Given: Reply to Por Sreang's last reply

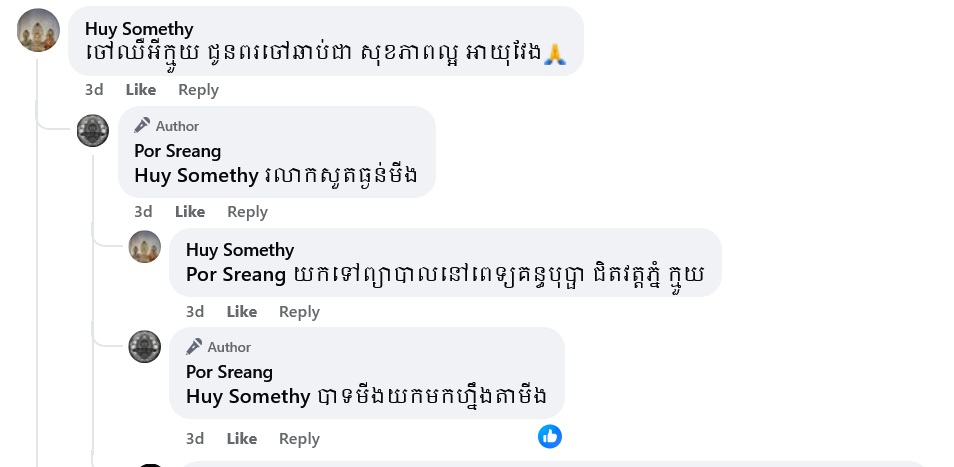Looking at the screenshot, I should tap(299, 439).
